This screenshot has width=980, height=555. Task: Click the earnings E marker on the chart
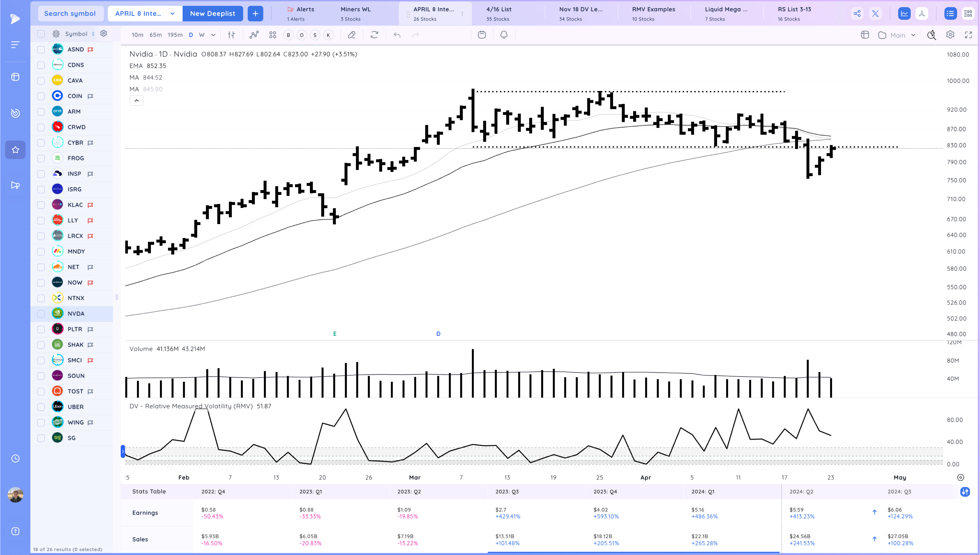click(x=335, y=334)
